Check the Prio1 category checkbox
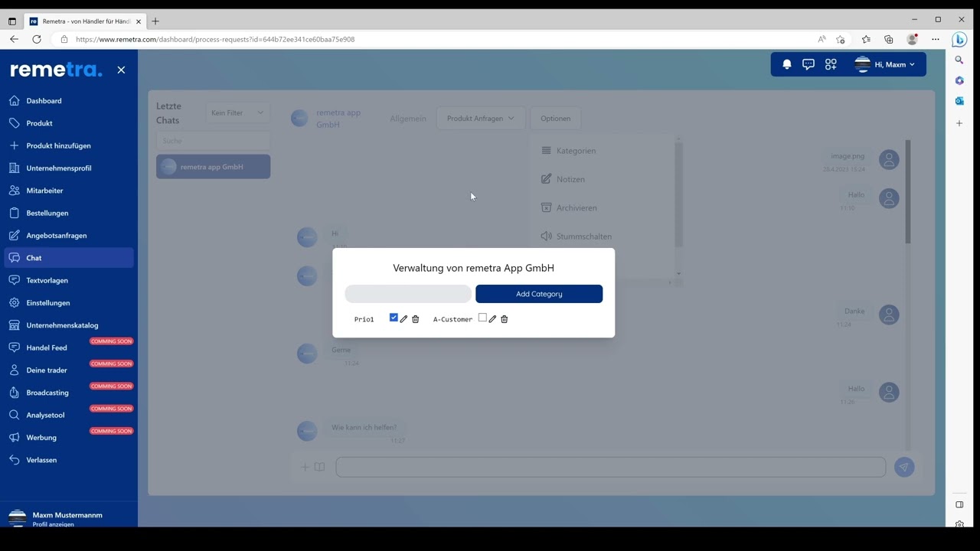The image size is (980, 551). click(x=394, y=318)
